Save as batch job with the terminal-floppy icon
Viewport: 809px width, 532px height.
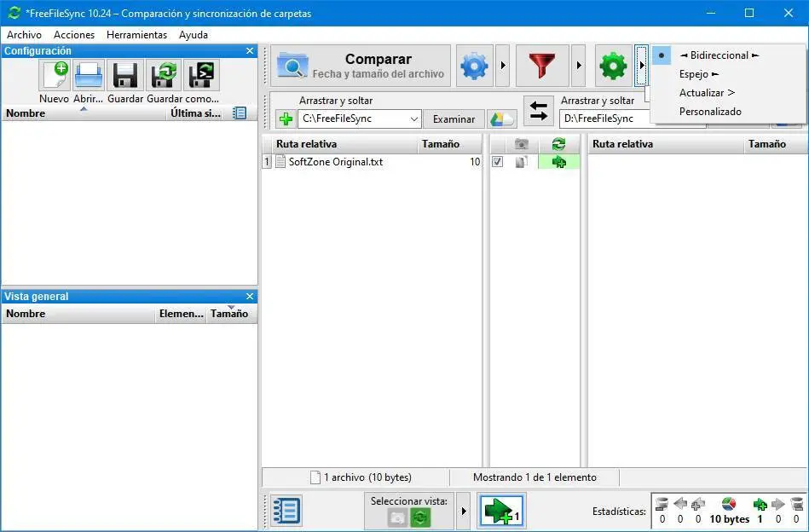point(200,75)
